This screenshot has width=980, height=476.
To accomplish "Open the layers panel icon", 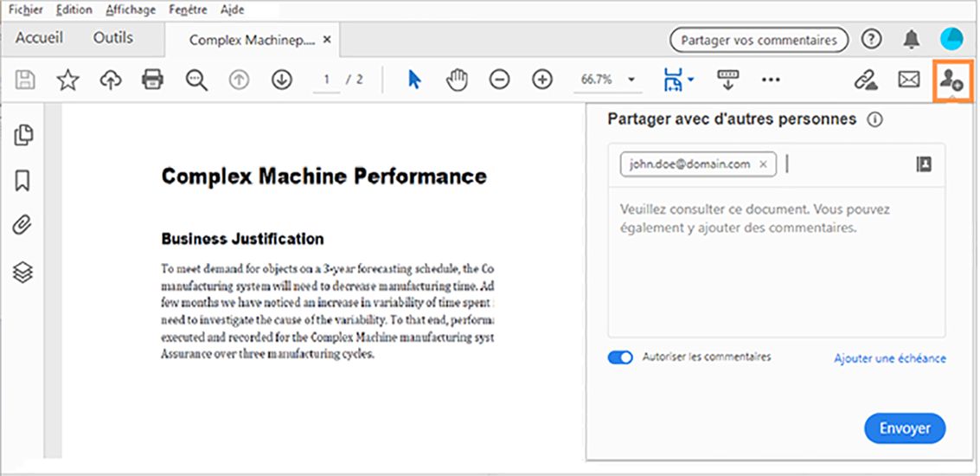I will click(x=23, y=272).
